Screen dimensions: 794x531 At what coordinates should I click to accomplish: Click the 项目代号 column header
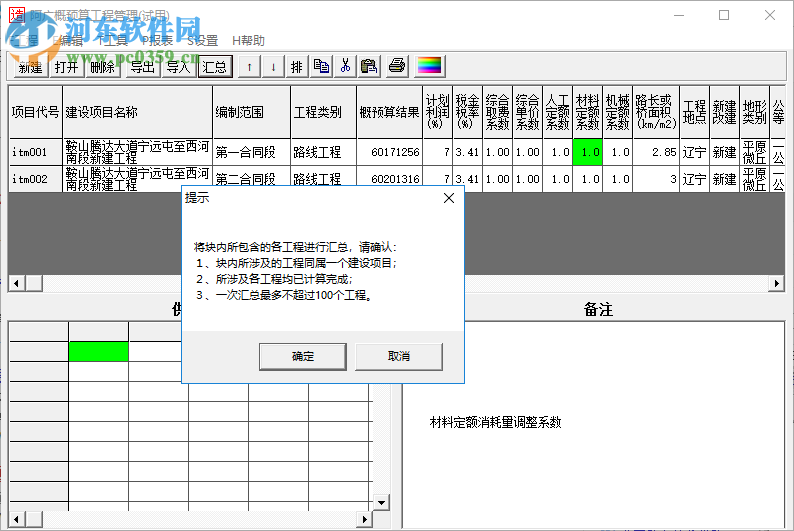tap(35, 112)
